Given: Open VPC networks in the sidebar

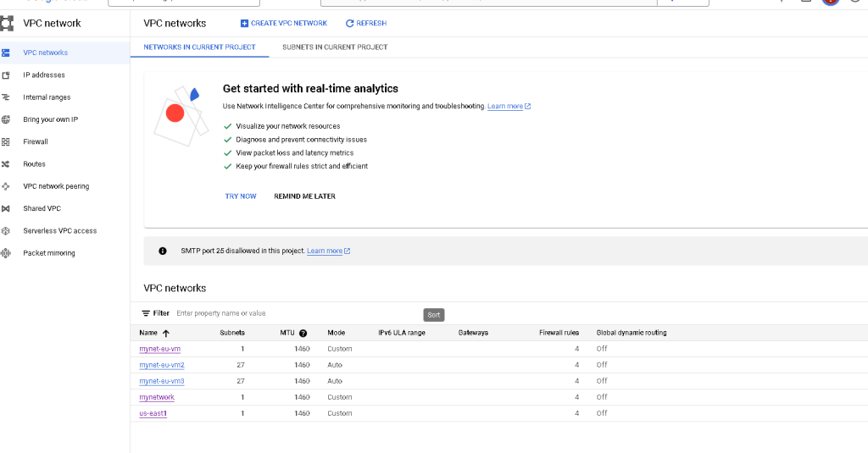Looking at the screenshot, I should 46,52.
